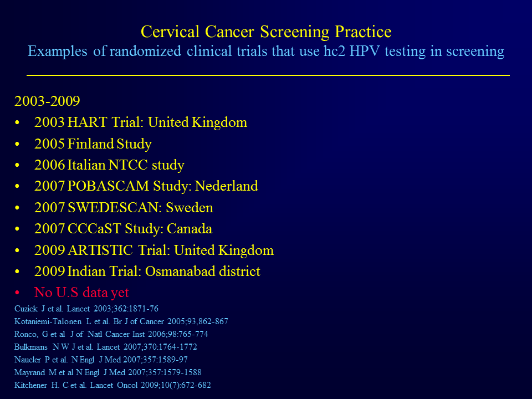Select the Kotaniemi-Talonen Br J of Cancer reference

point(121,321)
